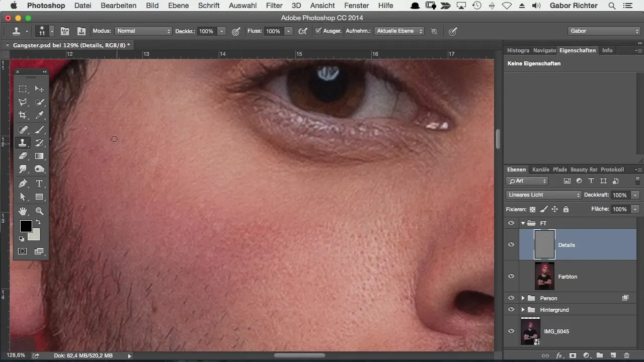The height and width of the screenshot is (362, 644).
Task: Create a new adjustment layer
Action: (x=586, y=355)
